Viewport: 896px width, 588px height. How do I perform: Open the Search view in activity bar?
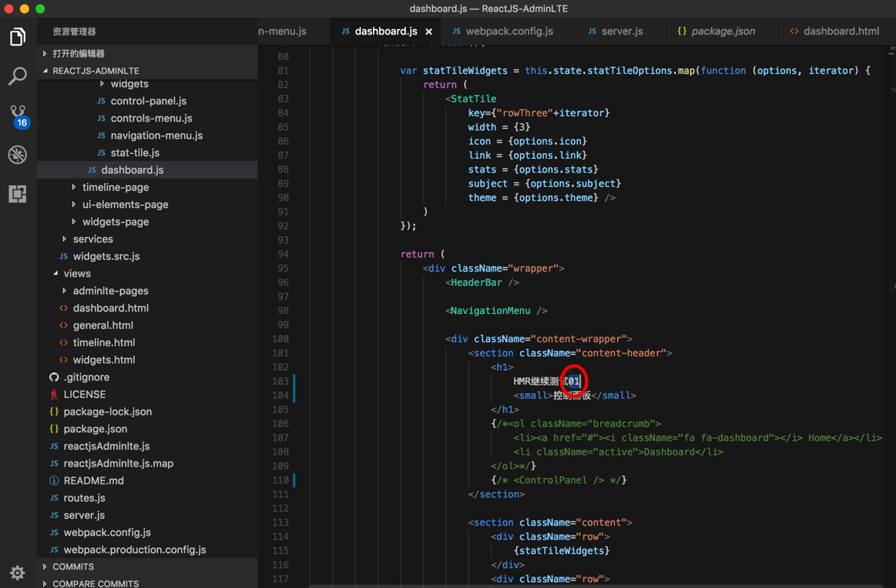(x=17, y=76)
